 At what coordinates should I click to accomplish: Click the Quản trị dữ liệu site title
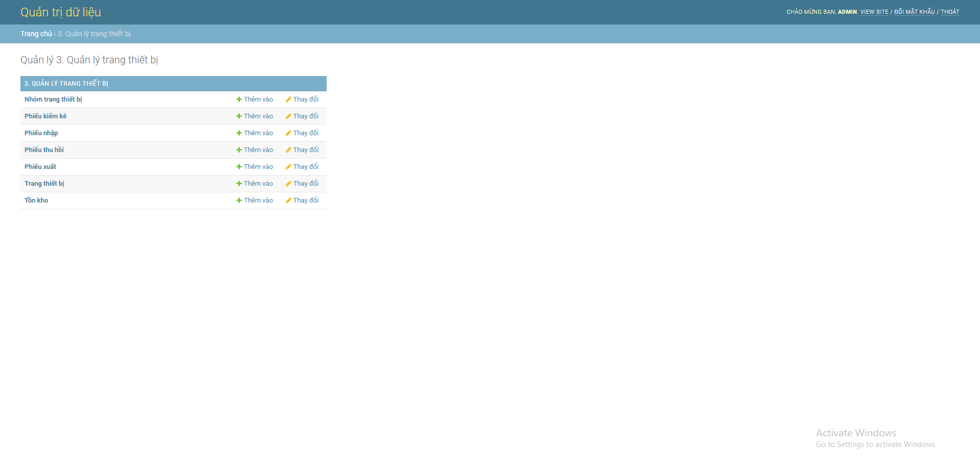(60, 12)
